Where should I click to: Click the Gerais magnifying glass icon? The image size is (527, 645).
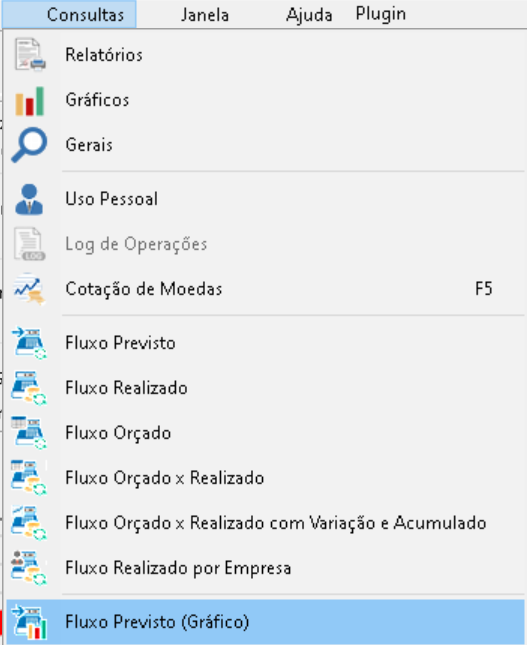[29, 145]
